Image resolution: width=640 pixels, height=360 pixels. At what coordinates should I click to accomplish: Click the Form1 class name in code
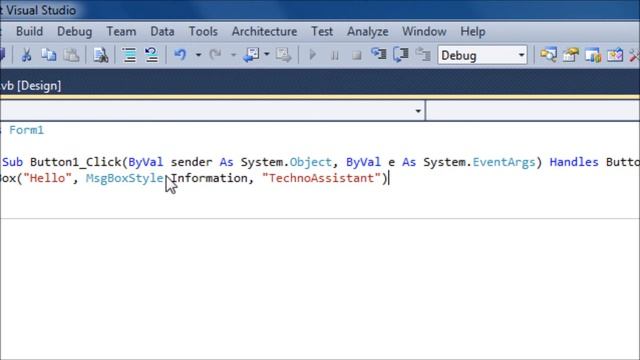point(27,130)
